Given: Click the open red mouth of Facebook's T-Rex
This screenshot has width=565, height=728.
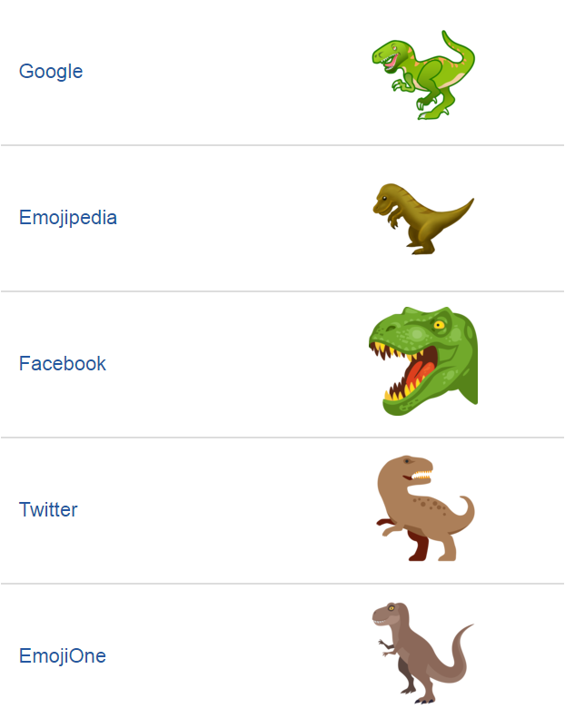Looking at the screenshot, I should [414, 374].
